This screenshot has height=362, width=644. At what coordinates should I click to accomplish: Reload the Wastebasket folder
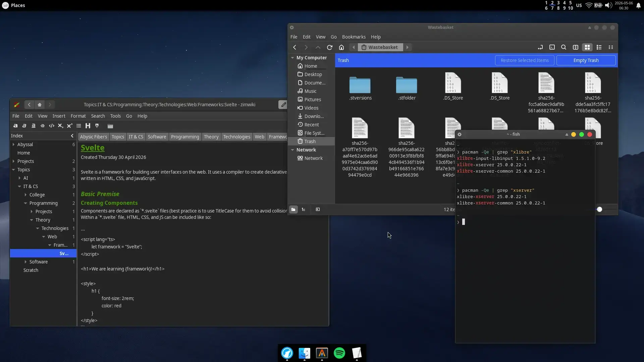tap(329, 47)
